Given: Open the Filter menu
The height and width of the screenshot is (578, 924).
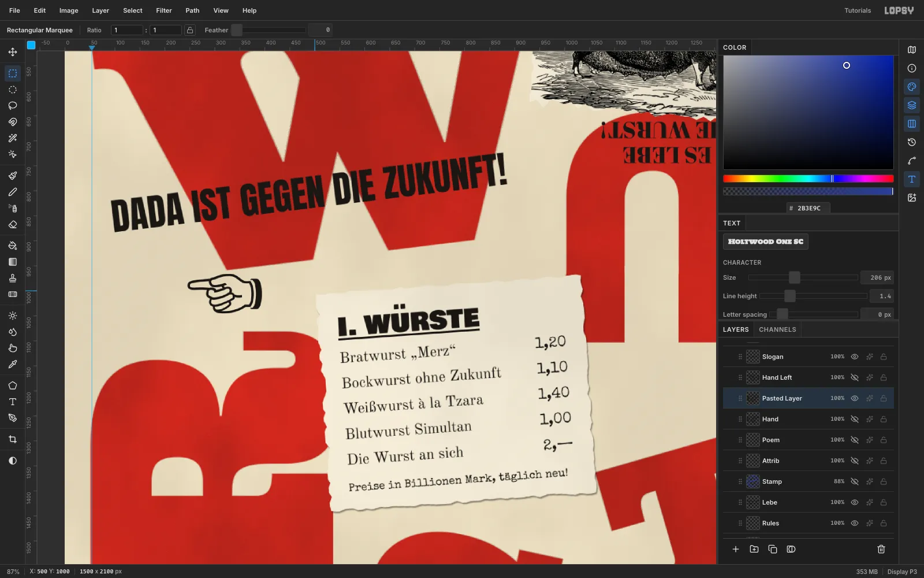Looking at the screenshot, I should 164,10.
